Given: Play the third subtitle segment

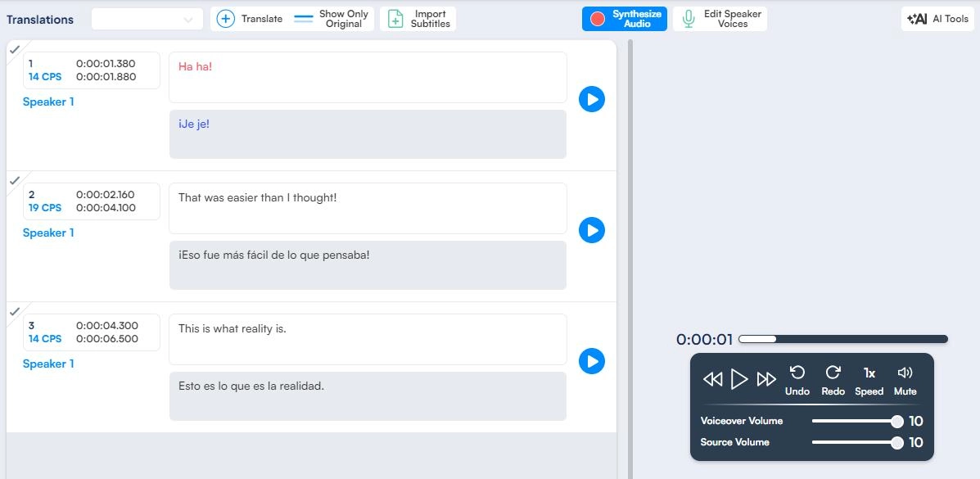Looking at the screenshot, I should point(591,361).
